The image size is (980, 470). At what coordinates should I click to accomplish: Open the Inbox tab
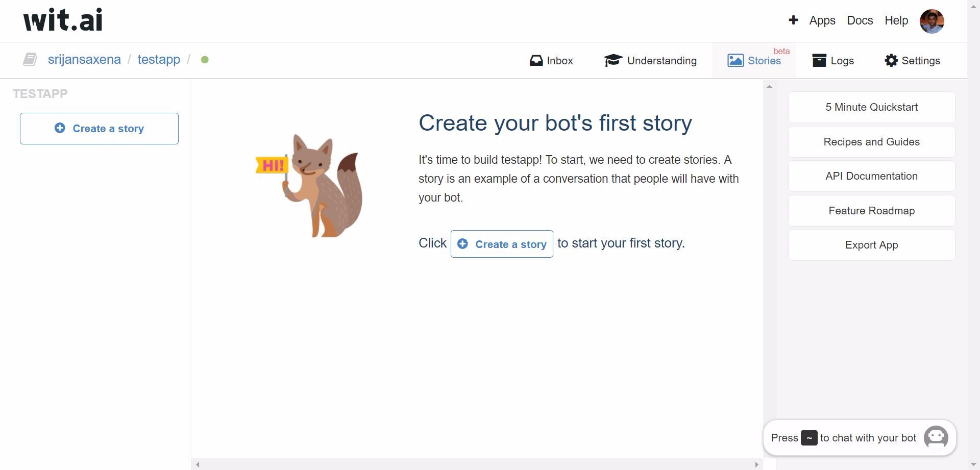[551, 61]
